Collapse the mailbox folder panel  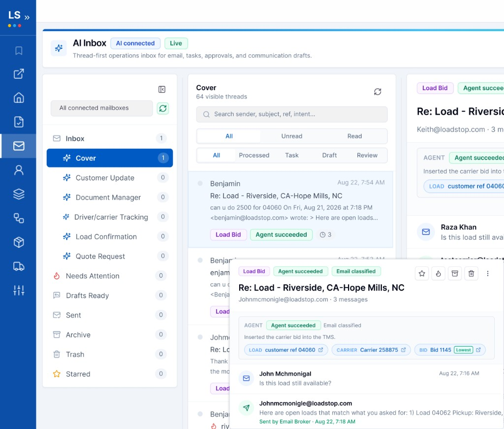pos(162,90)
